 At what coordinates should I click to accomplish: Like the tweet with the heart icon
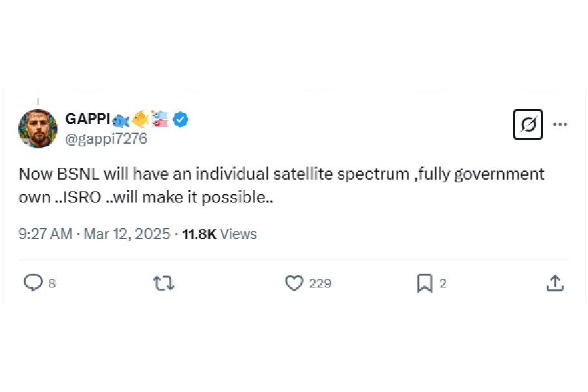[295, 282]
